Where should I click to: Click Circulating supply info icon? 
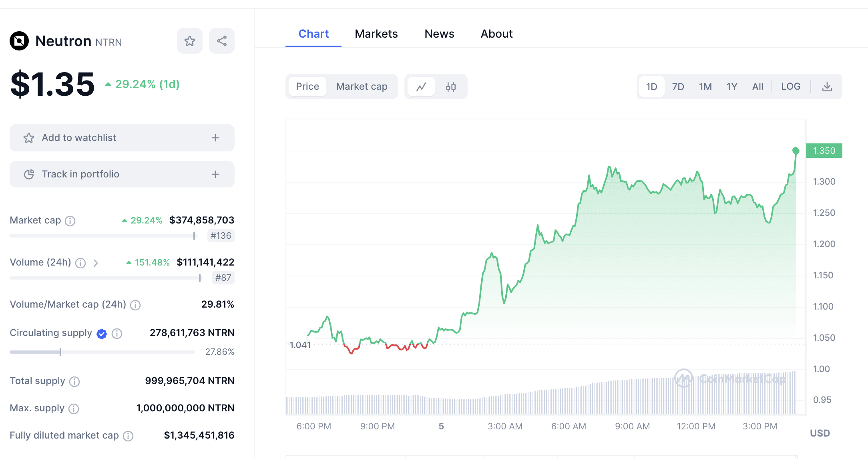pos(117,333)
